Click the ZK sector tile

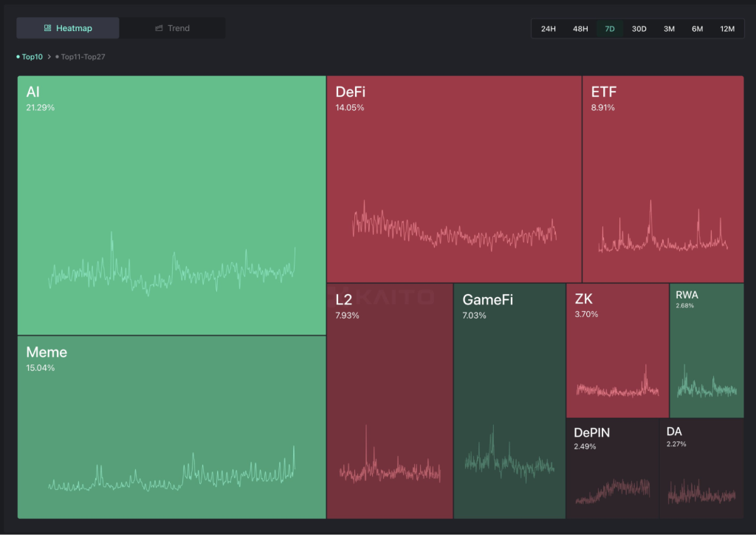click(617, 347)
